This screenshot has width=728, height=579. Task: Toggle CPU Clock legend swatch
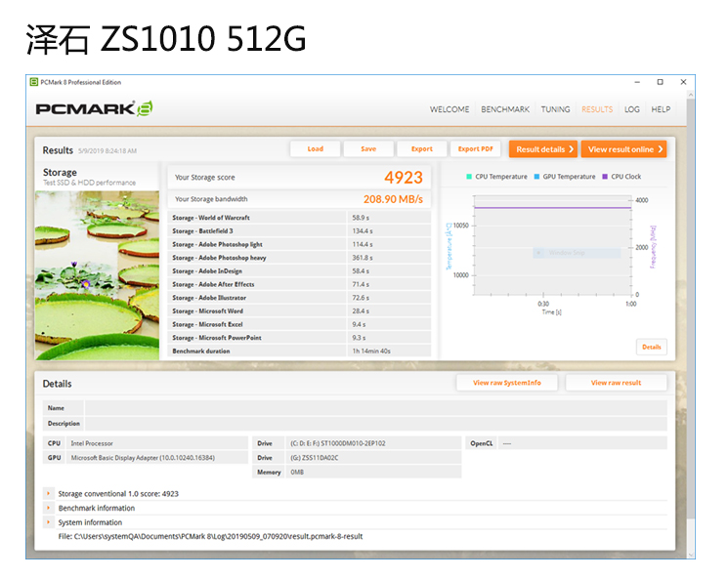pyautogui.click(x=605, y=177)
